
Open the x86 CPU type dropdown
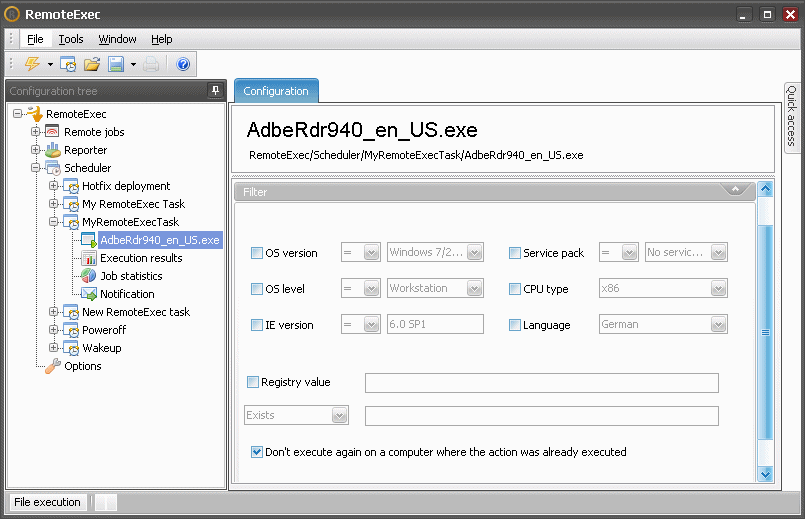pyautogui.click(x=718, y=288)
